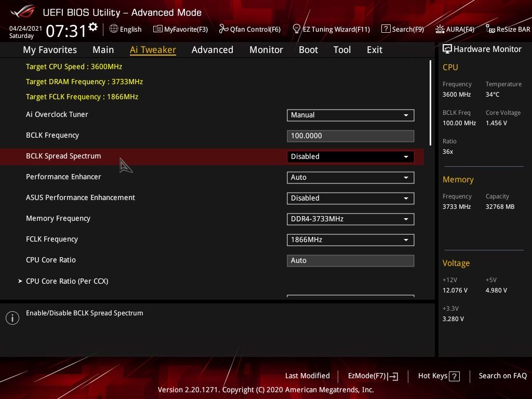Open the date and time settings gear
Viewport: 532px width, 399px height.
pyautogui.click(x=93, y=26)
